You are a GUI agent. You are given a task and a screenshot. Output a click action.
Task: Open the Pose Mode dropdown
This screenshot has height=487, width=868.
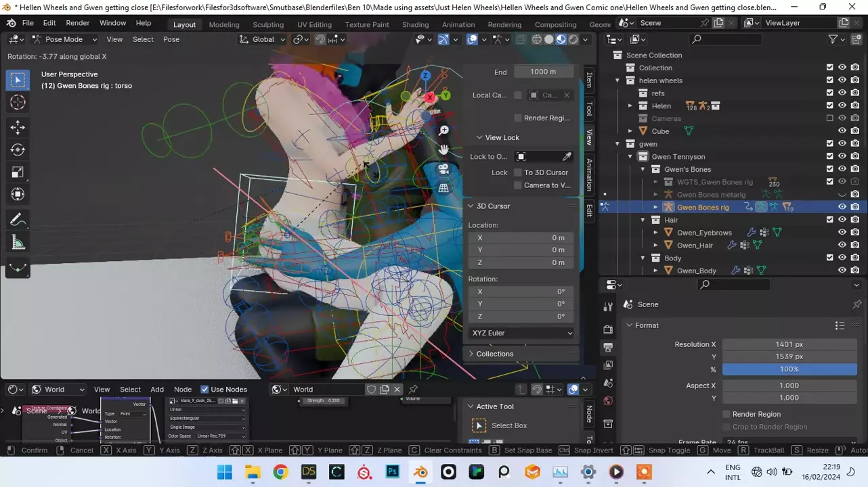pyautogui.click(x=64, y=39)
